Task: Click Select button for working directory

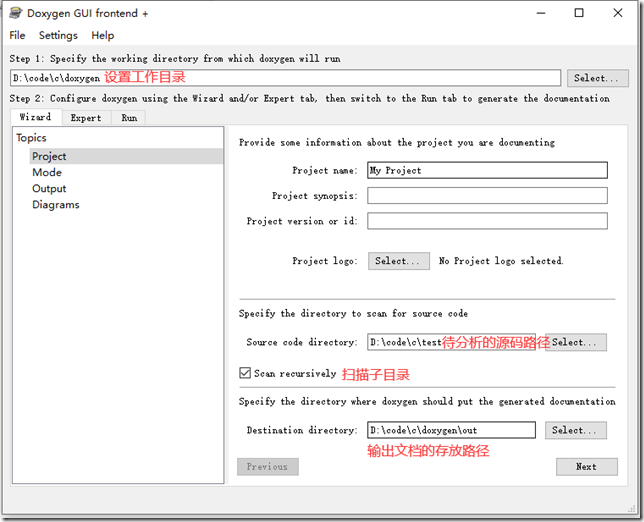Action: 597,78
